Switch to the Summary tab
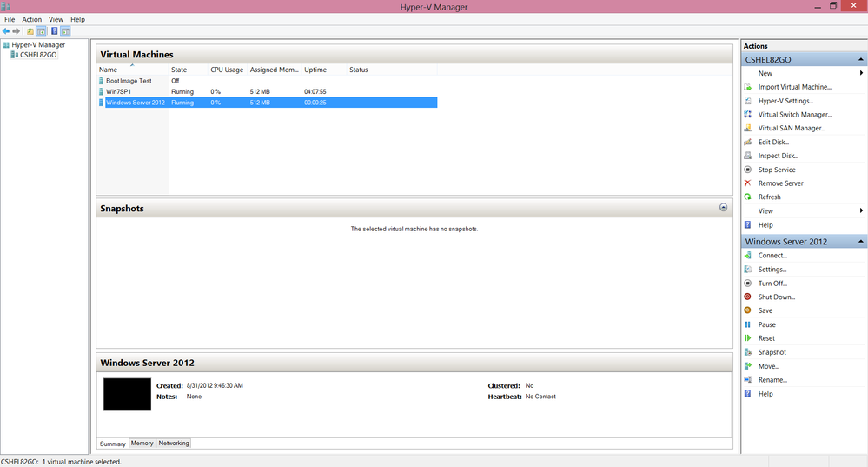Image resolution: width=868 pixels, height=467 pixels. click(x=113, y=444)
